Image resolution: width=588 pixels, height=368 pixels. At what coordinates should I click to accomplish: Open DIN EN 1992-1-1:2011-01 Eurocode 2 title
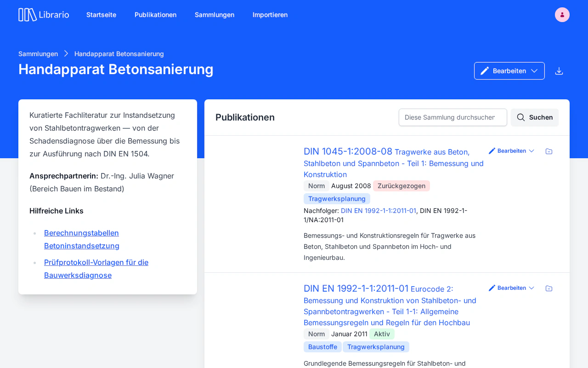tap(390, 305)
